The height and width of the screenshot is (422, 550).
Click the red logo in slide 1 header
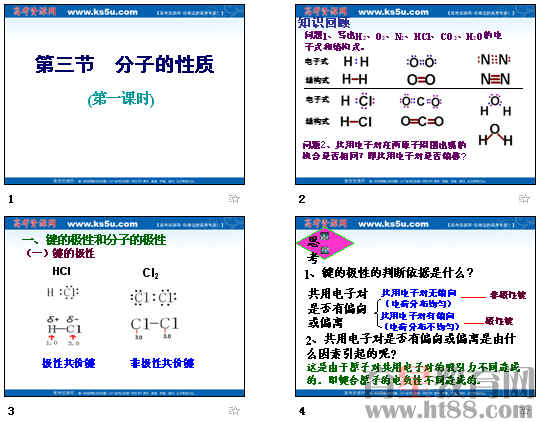coord(35,12)
